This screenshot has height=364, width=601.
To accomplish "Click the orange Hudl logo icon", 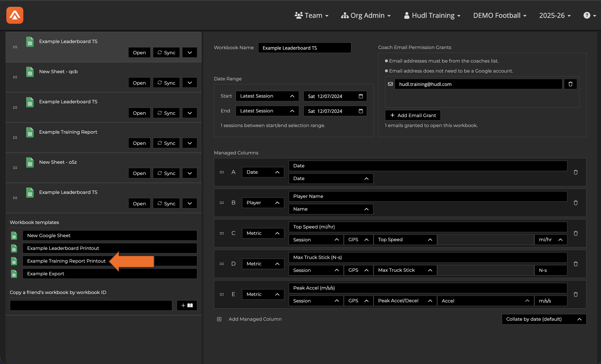I will coord(15,15).
